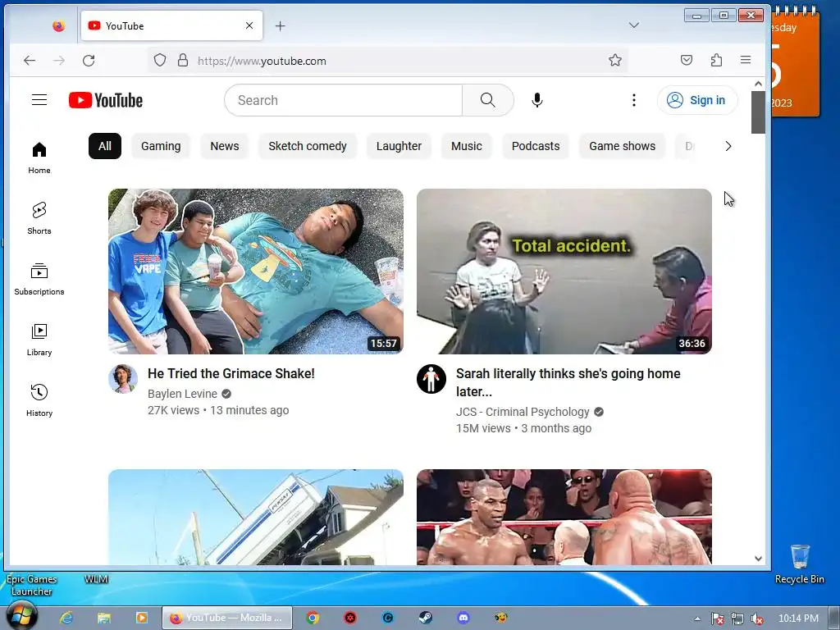
Task: Open the Grimace Shake video thumbnail
Action: coord(256,271)
